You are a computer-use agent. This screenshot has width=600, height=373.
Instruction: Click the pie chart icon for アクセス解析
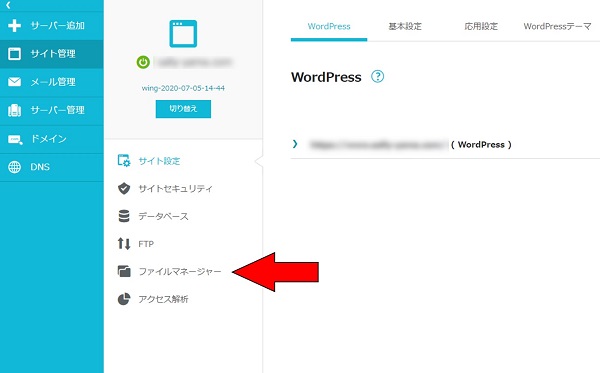[124, 299]
